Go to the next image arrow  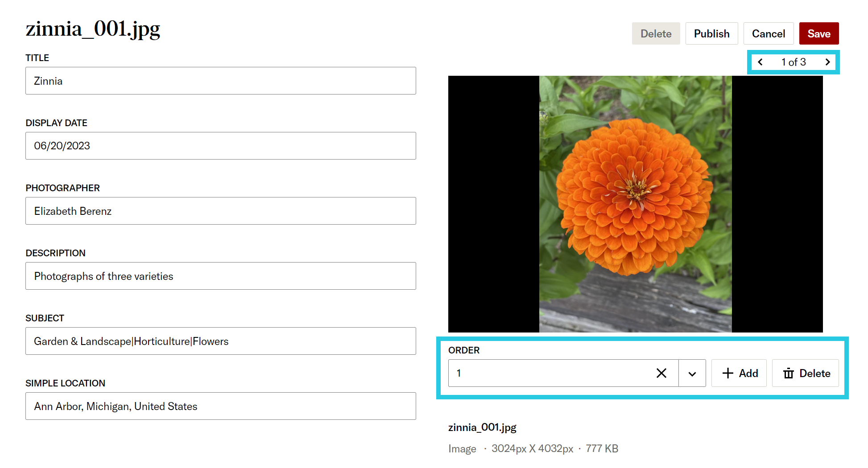pos(828,62)
